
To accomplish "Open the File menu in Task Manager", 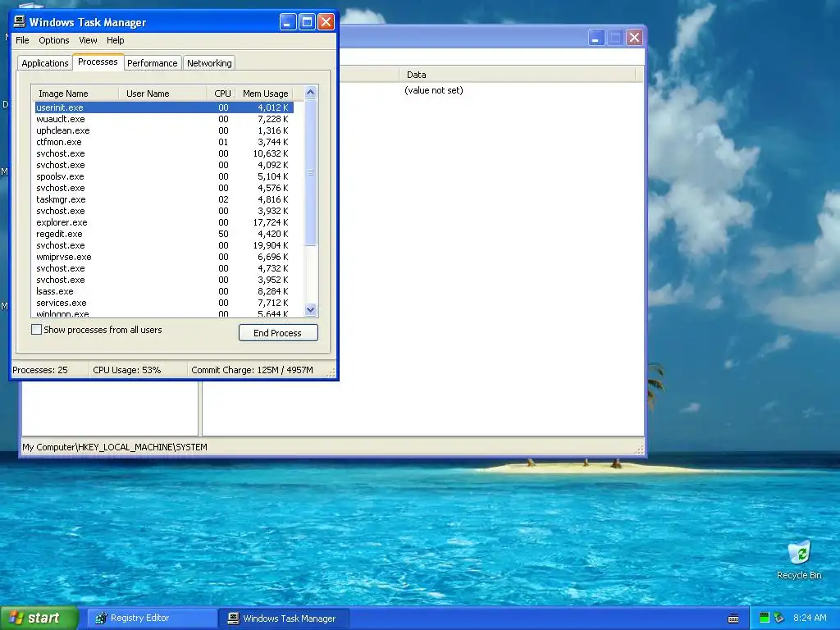I will pyautogui.click(x=22, y=40).
